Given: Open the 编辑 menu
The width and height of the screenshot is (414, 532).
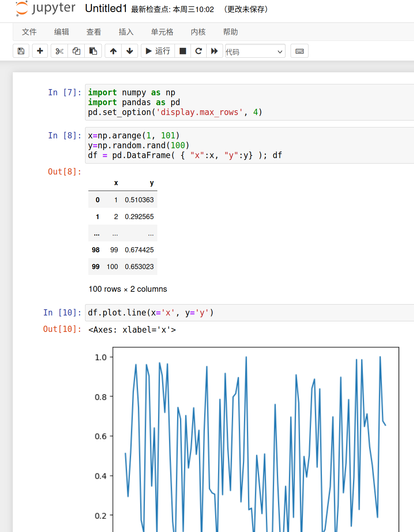Looking at the screenshot, I should 62,32.
